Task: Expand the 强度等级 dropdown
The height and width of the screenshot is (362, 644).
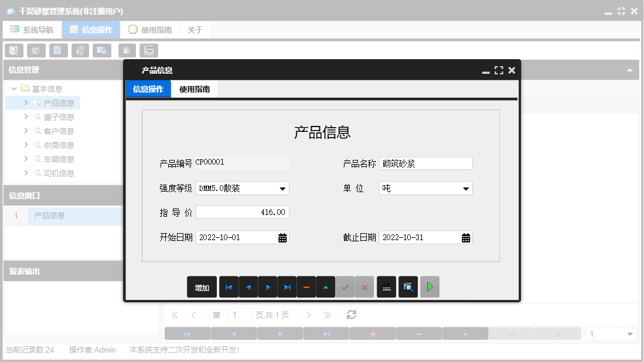Action: tap(283, 188)
